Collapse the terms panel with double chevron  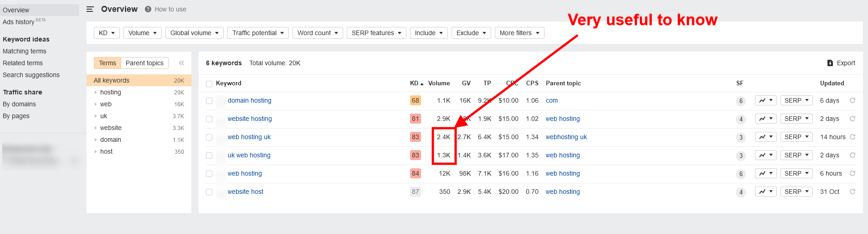181,63
